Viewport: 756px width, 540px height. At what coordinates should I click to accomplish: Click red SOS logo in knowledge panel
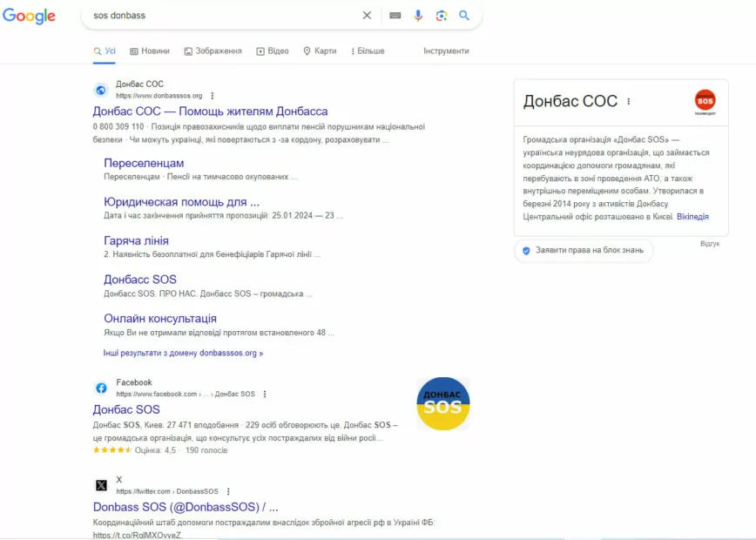[705, 102]
